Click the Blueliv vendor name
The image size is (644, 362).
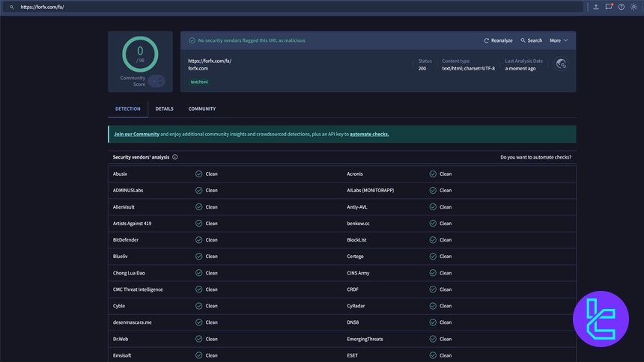coord(121,257)
